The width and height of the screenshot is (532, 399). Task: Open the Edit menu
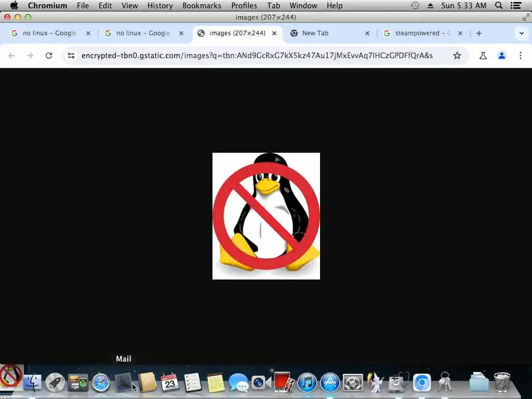point(105,6)
